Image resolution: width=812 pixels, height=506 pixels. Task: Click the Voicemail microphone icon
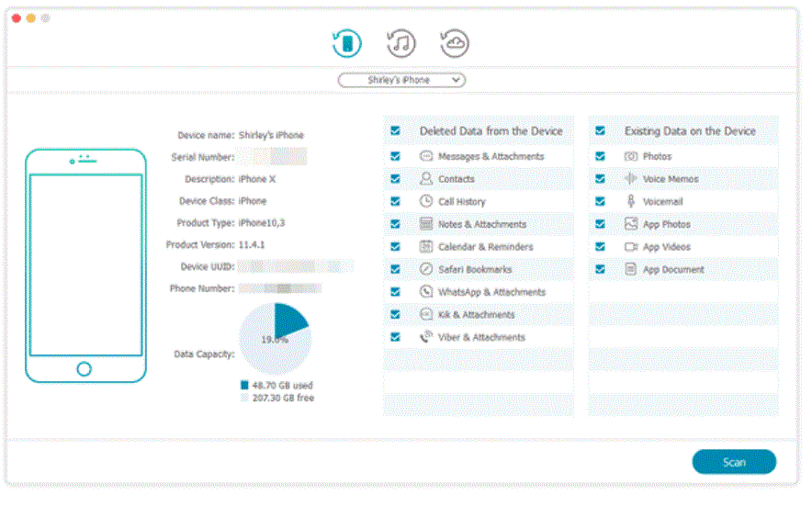click(630, 201)
